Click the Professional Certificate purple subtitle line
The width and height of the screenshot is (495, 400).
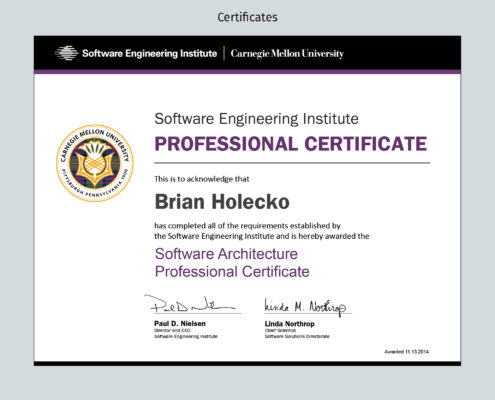pos(232,272)
